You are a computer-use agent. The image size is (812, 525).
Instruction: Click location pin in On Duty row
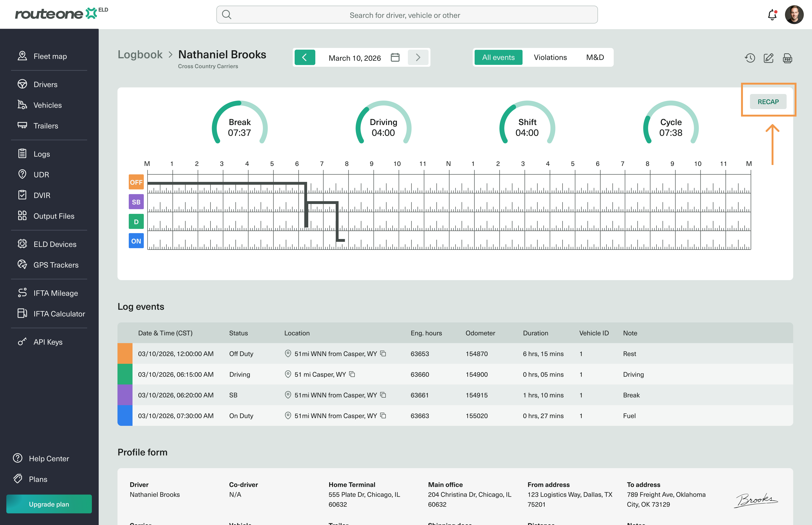pos(288,415)
